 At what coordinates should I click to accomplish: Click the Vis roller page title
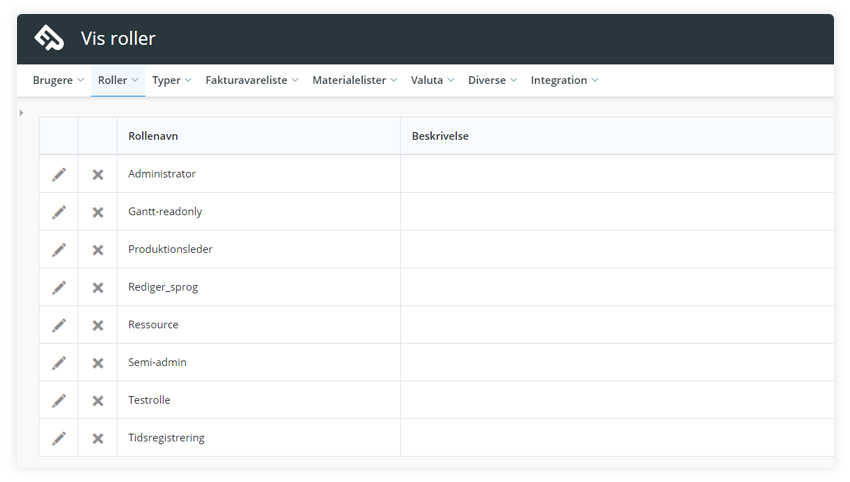click(x=118, y=38)
